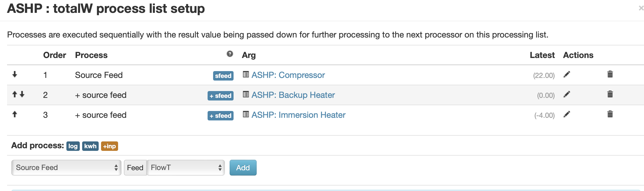644x191 pixels.
Task: Open the FlowT feed dropdown
Action: point(186,168)
